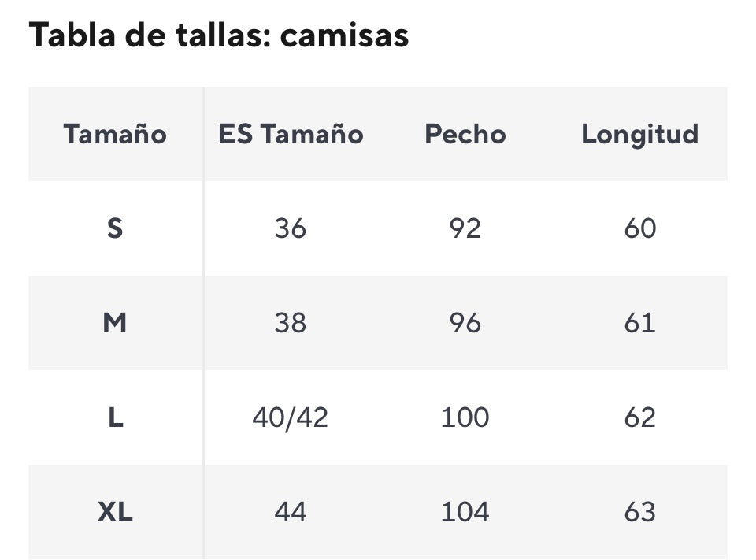Select ES size value 38
Viewport: 756px width, 560px height.
291,323
